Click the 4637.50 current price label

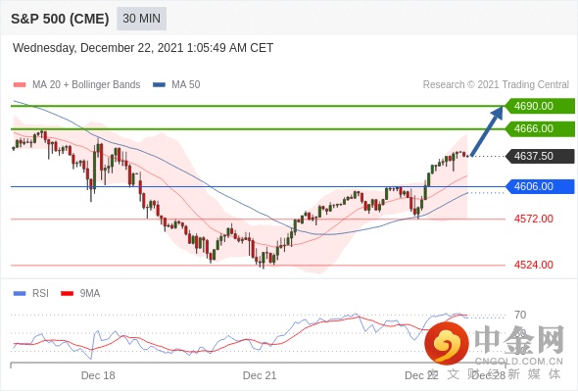pyautogui.click(x=540, y=156)
